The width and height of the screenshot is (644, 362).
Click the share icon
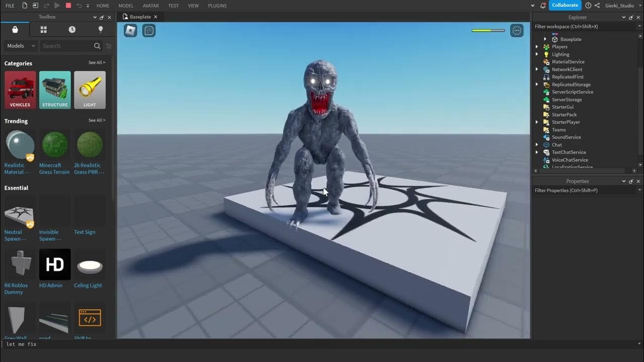coord(597,6)
